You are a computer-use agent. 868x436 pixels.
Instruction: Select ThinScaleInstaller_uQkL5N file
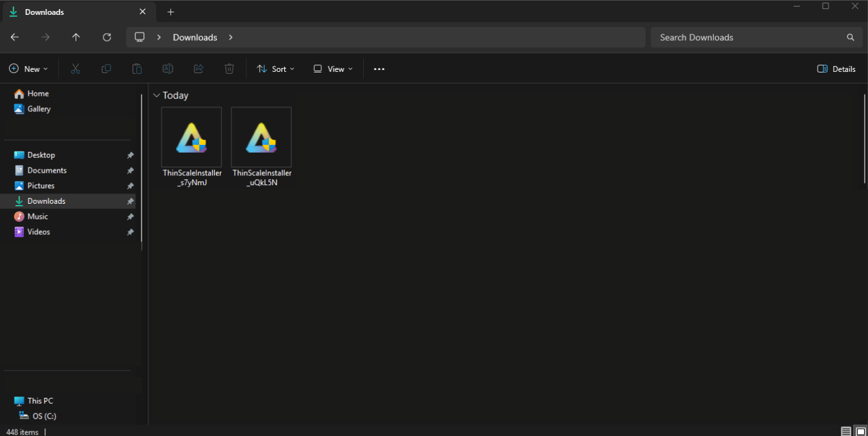tap(261, 147)
